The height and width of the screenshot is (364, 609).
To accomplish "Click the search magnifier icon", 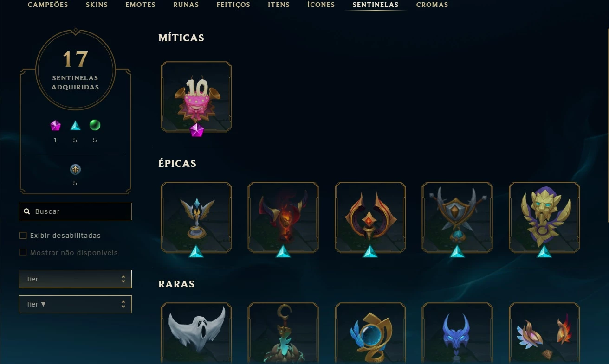I will click(x=27, y=211).
